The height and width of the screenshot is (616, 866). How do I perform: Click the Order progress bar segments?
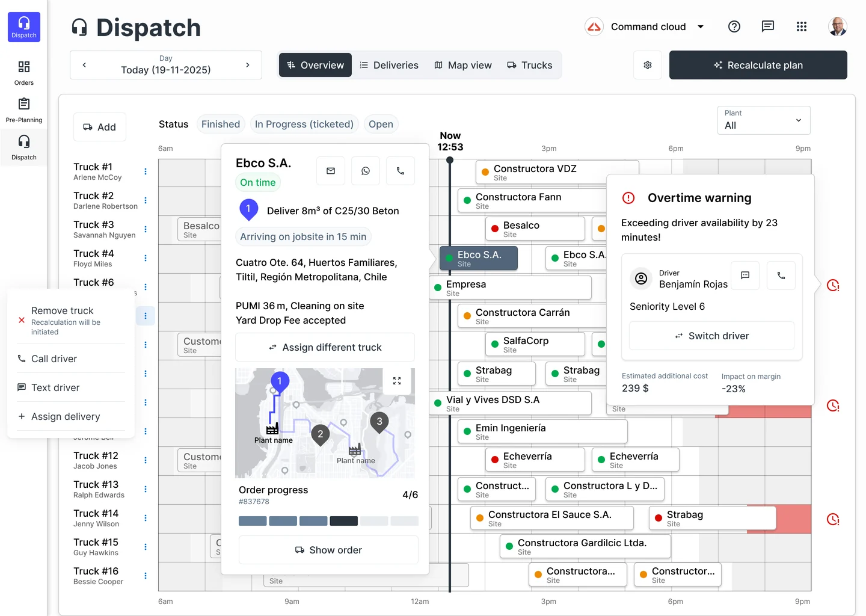click(328, 521)
